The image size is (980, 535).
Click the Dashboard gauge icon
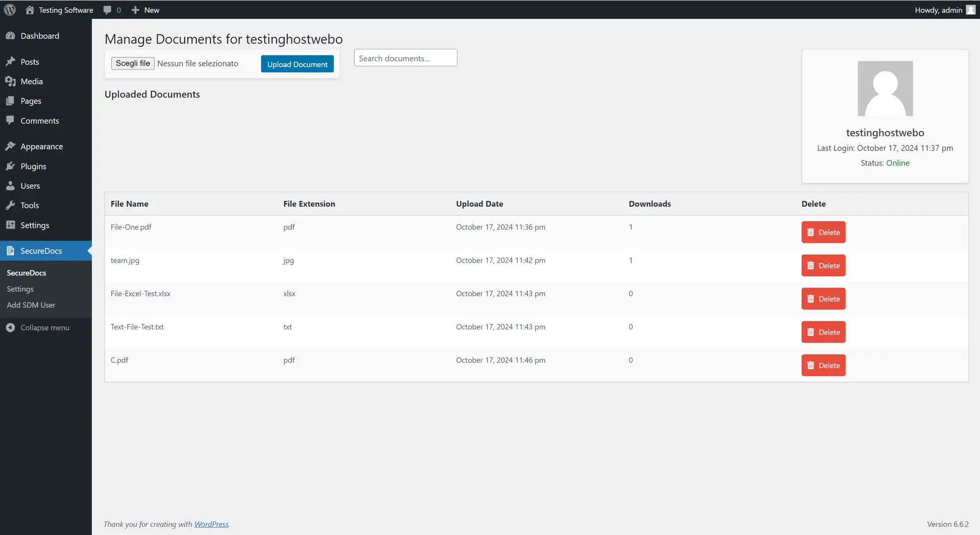point(10,36)
